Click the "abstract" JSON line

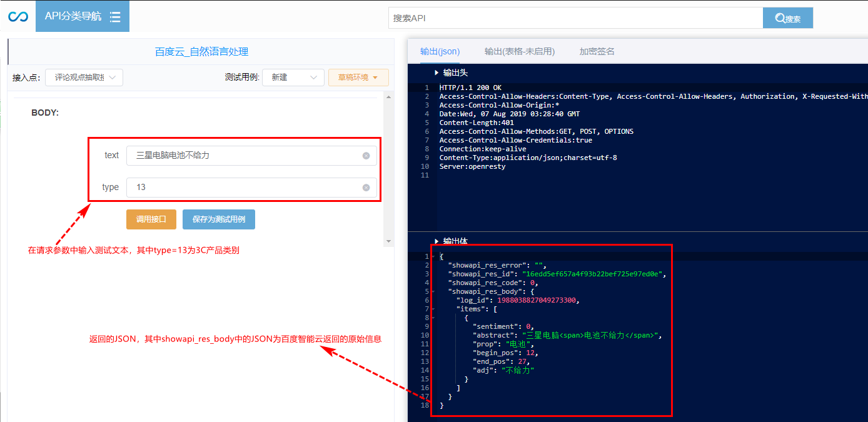pyautogui.click(x=567, y=335)
